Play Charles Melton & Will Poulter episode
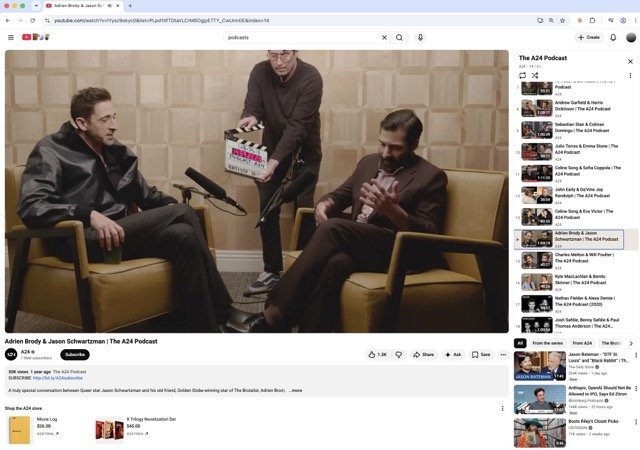Image resolution: width=640 pixels, height=450 pixels. [571, 261]
